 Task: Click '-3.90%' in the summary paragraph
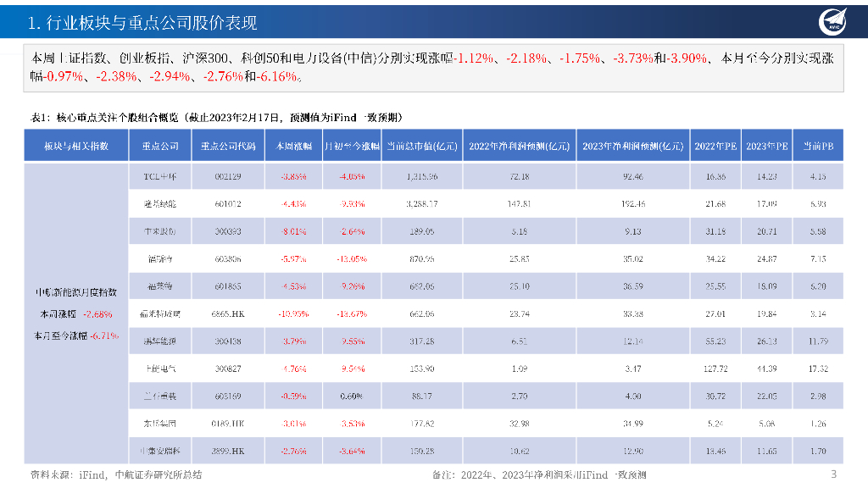687,58
